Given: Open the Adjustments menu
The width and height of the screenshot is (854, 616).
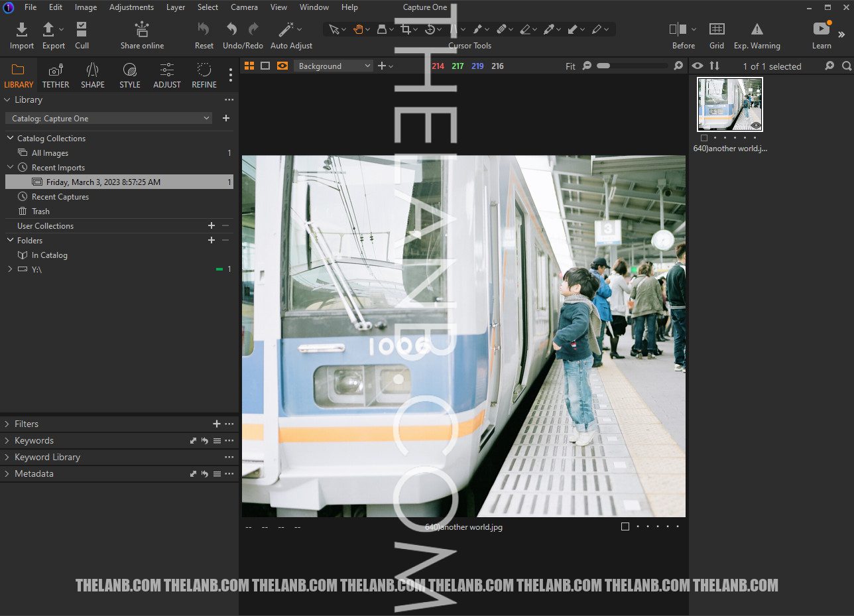Looking at the screenshot, I should 131,7.
